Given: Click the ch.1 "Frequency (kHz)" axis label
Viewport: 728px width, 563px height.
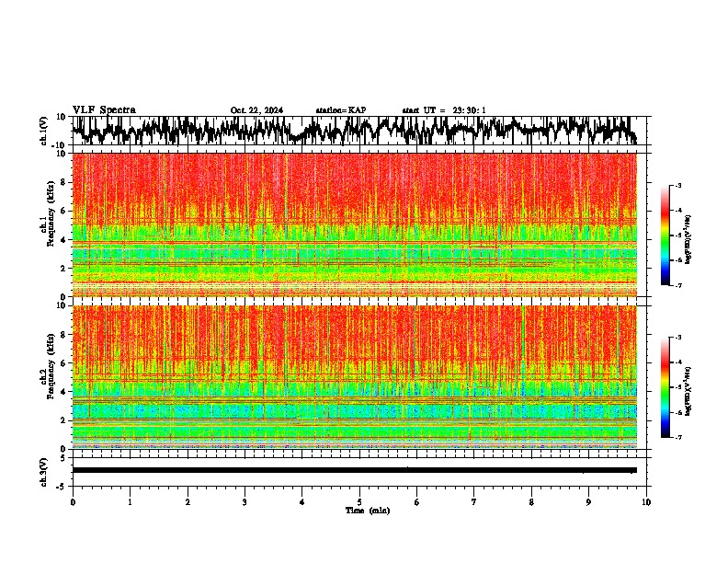Looking at the screenshot, I should (x=51, y=214).
